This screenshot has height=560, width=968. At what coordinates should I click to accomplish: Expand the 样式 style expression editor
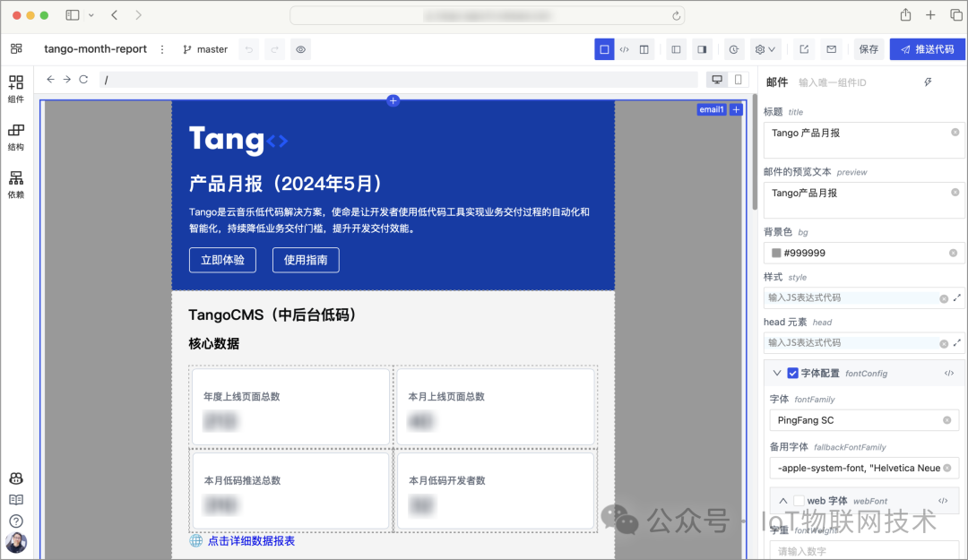click(957, 297)
